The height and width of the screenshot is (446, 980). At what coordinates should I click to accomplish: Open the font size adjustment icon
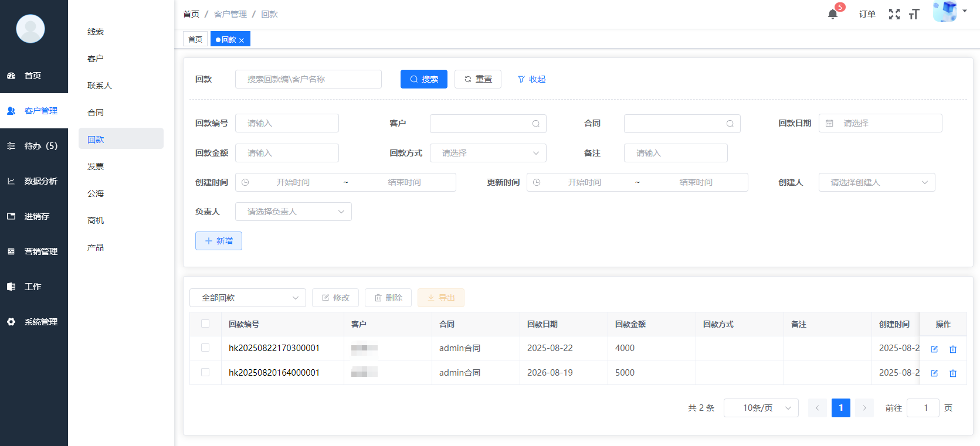click(x=914, y=14)
